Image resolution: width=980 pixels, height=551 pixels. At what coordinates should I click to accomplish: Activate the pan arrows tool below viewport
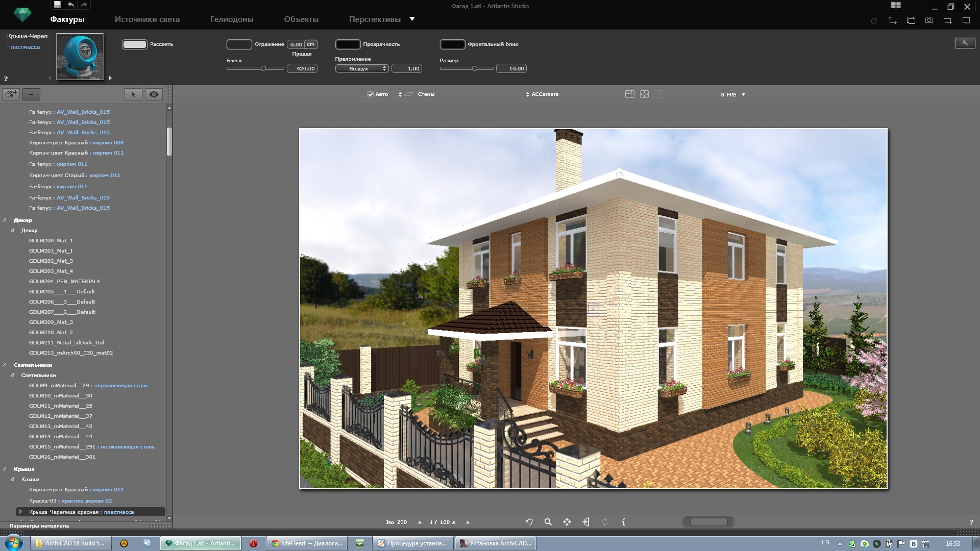[x=567, y=522]
